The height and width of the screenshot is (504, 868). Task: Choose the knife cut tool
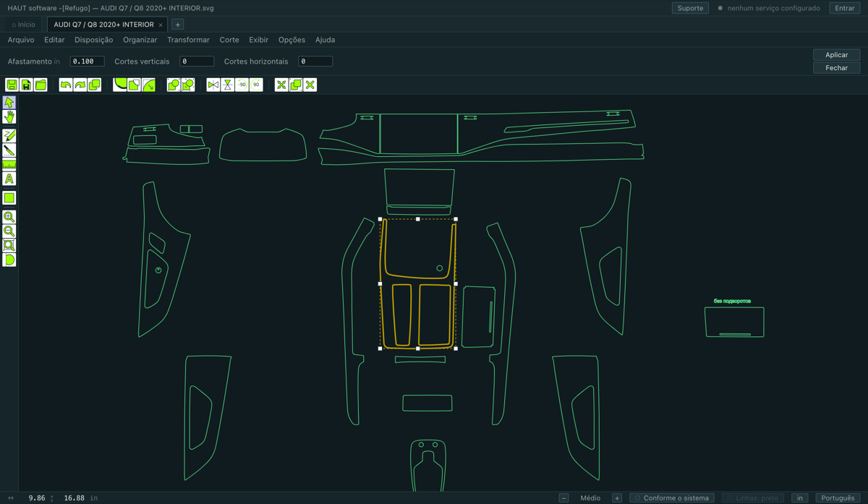(9, 150)
